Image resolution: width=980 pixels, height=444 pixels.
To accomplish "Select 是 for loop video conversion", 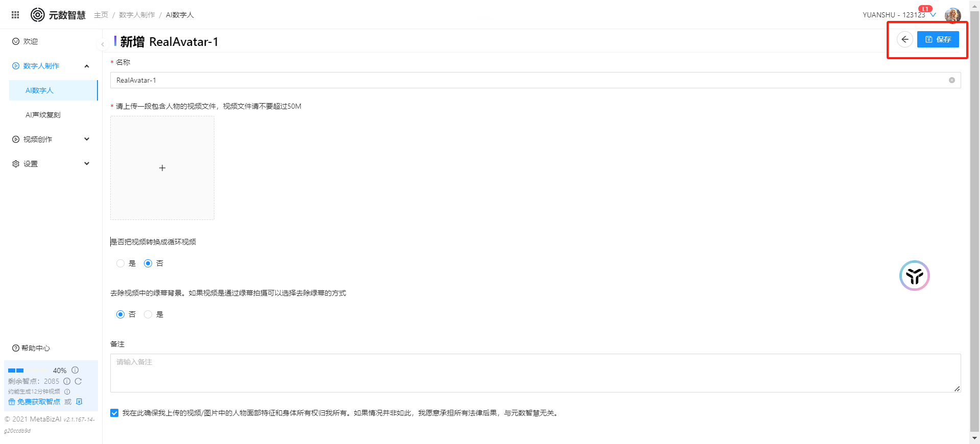I will [120, 263].
